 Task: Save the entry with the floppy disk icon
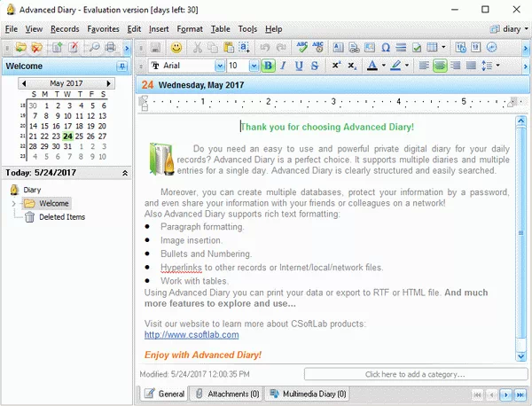pos(155,48)
